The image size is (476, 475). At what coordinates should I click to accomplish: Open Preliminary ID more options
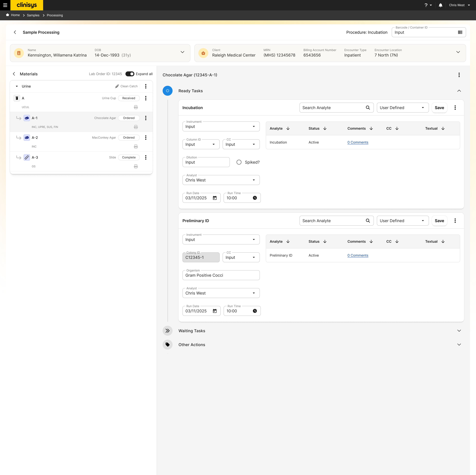point(455,221)
